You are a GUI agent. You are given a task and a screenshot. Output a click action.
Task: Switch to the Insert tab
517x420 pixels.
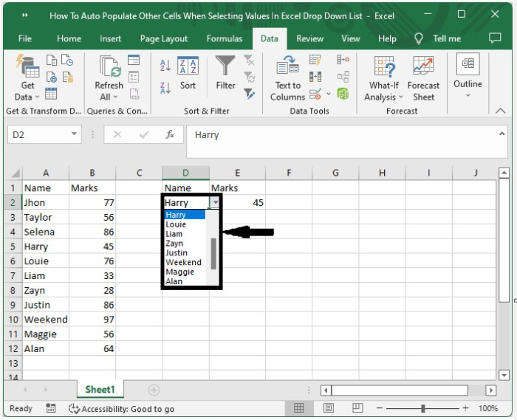pyautogui.click(x=111, y=38)
